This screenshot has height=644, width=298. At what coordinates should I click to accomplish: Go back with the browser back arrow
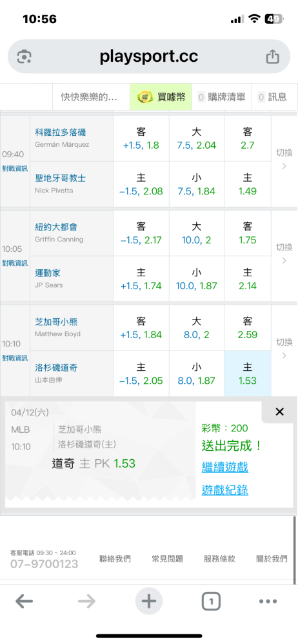[x=24, y=601]
